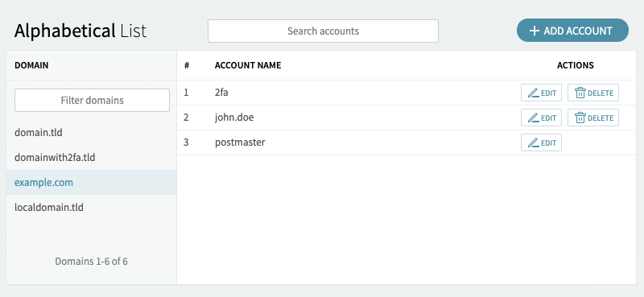
Task: Click the # column header
Action: pyautogui.click(x=187, y=65)
